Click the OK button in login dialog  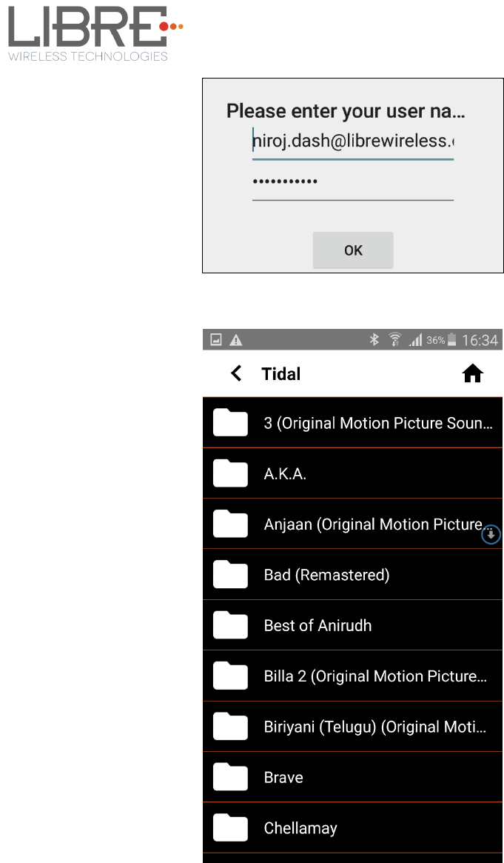pos(353,250)
